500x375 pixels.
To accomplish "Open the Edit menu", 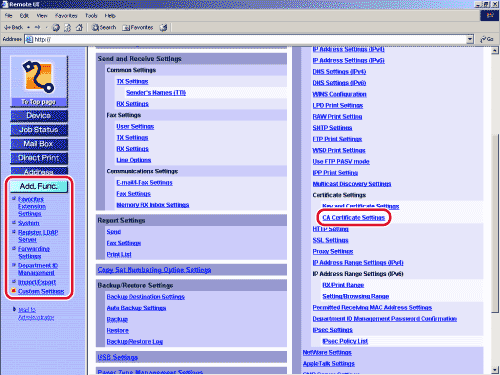I will 24,16.
